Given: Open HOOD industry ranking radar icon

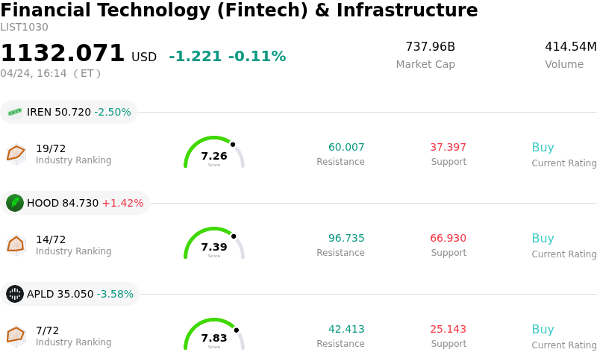Looking at the screenshot, I should pos(16,245).
